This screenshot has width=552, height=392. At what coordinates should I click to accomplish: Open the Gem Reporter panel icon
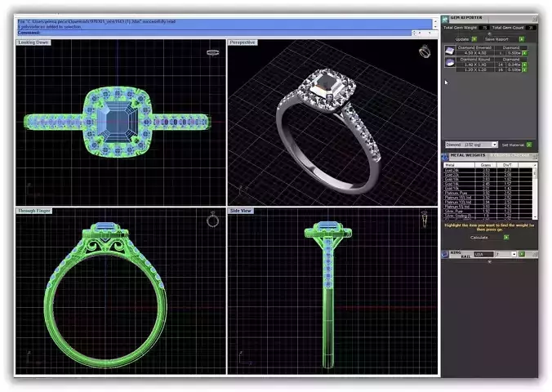point(445,20)
